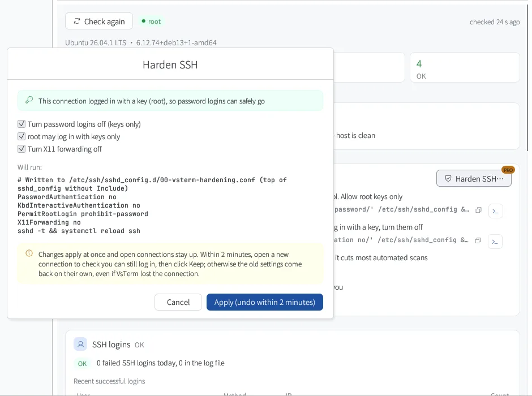Click 'Recent successful logins' label
The height and width of the screenshot is (396, 532).
pyautogui.click(x=109, y=381)
